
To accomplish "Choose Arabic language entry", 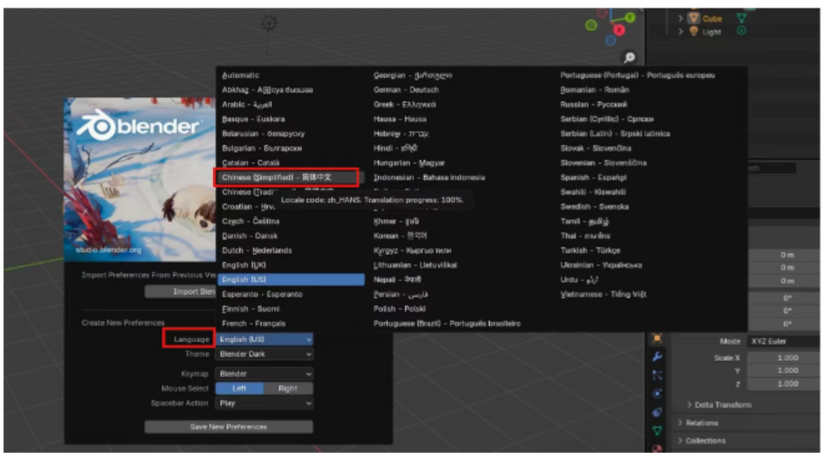I will click(247, 105).
